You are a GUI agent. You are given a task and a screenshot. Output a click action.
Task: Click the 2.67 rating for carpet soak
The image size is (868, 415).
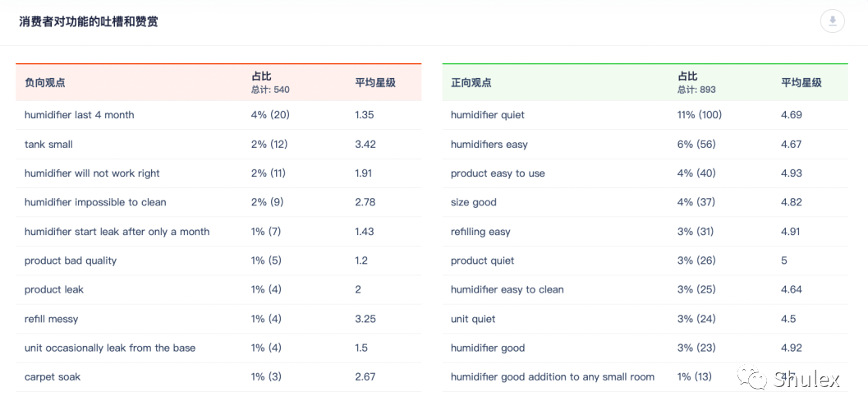365,377
